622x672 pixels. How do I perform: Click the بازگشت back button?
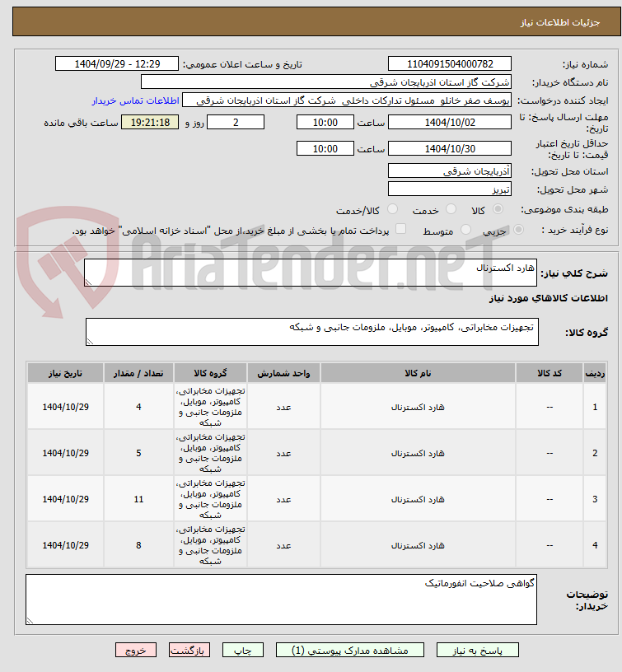pyautogui.click(x=189, y=650)
